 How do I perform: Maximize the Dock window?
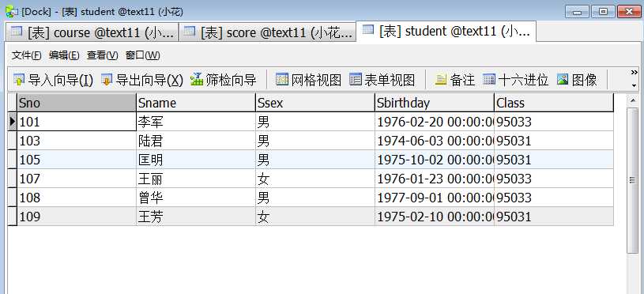pos(603,12)
